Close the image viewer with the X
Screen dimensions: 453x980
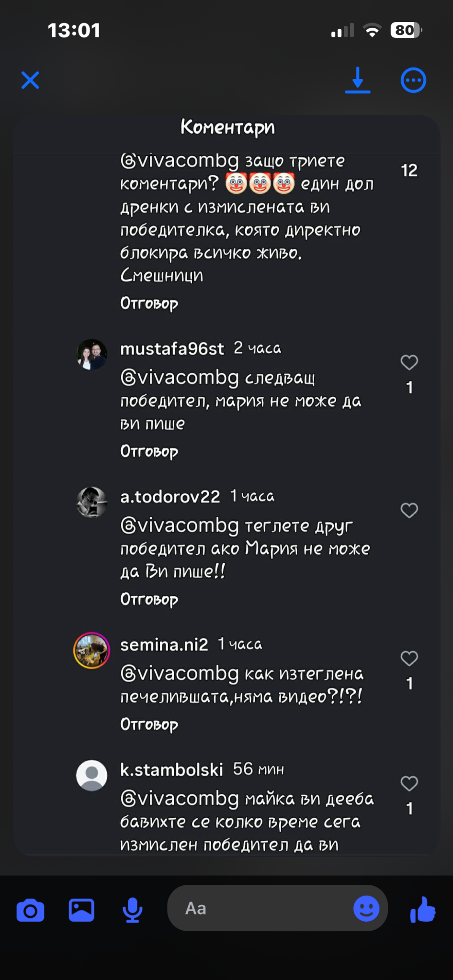30,80
